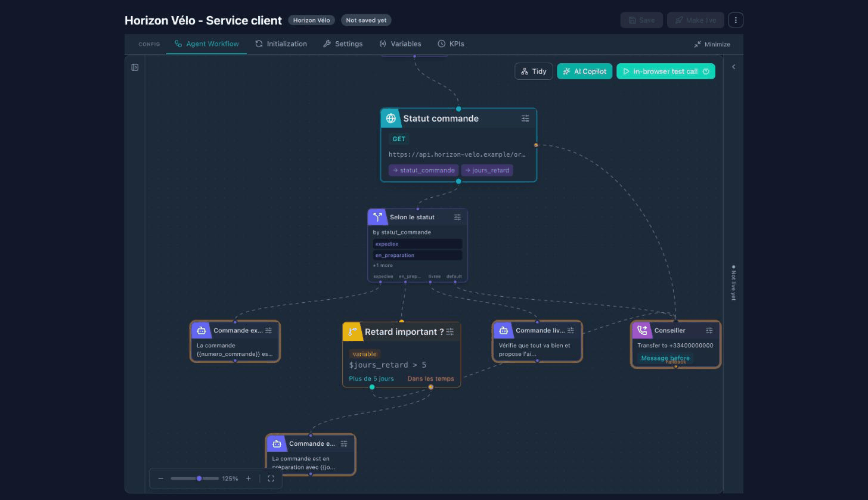Zoom out with the minus icon

coord(160,479)
